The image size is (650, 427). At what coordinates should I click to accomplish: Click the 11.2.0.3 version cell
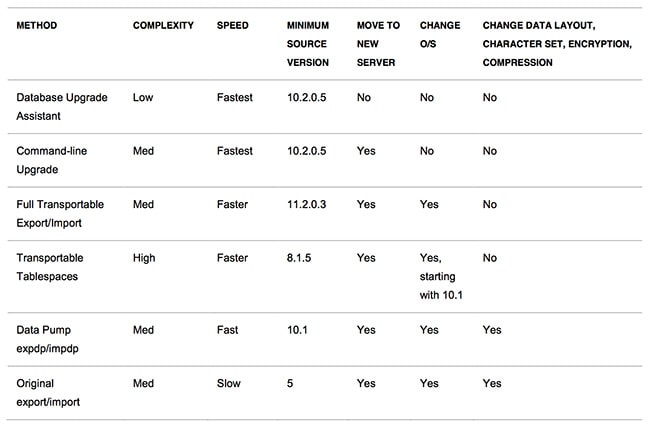coord(306,204)
